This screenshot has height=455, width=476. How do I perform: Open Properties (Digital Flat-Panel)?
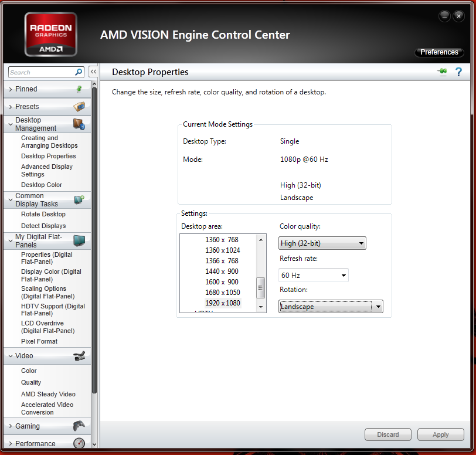pyautogui.click(x=46, y=258)
